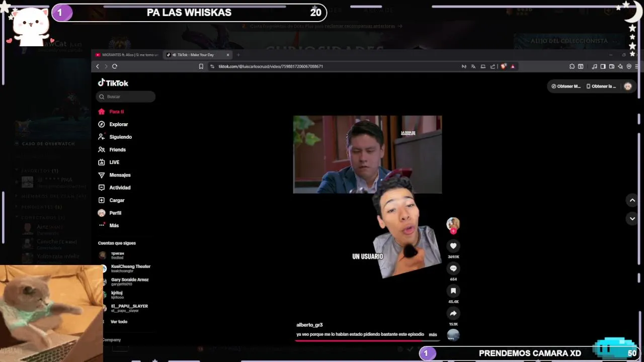Select the TikTok - Make Your Day tab
The image size is (644, 362).
[195, 55]
